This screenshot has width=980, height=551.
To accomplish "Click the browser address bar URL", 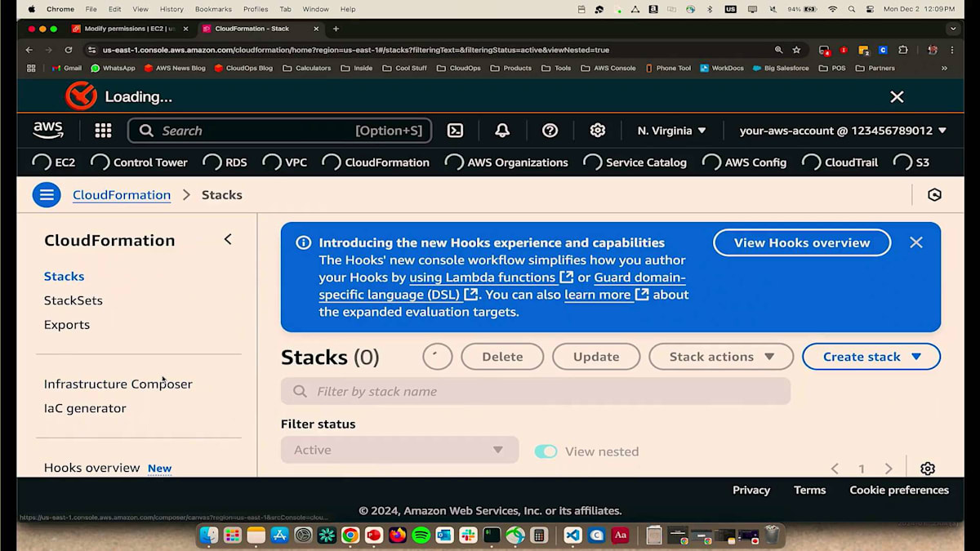I will 356,50.
